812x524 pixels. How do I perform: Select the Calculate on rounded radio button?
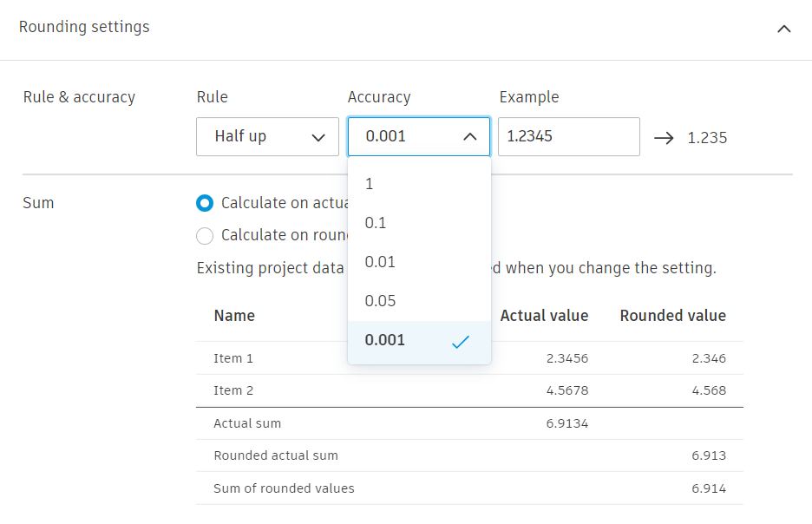click(205, 235)
